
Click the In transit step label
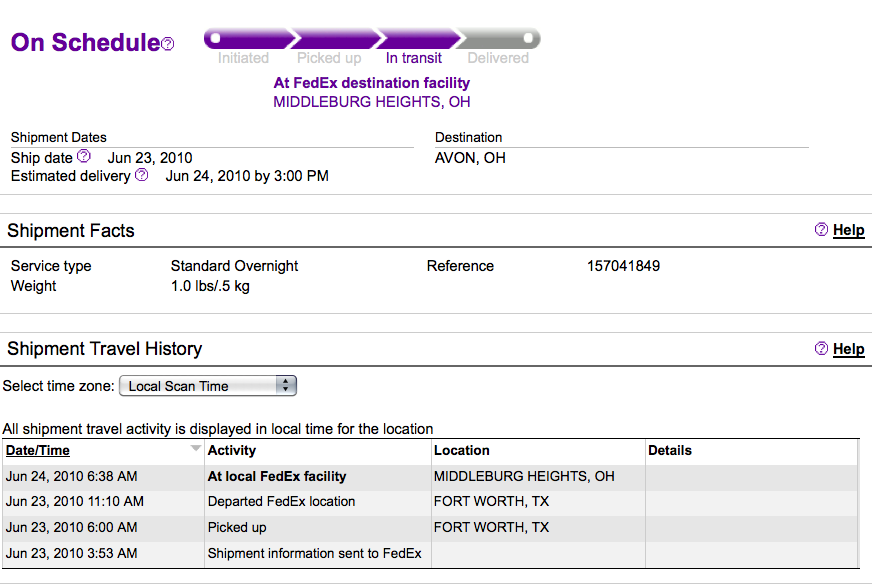point(414,58)
